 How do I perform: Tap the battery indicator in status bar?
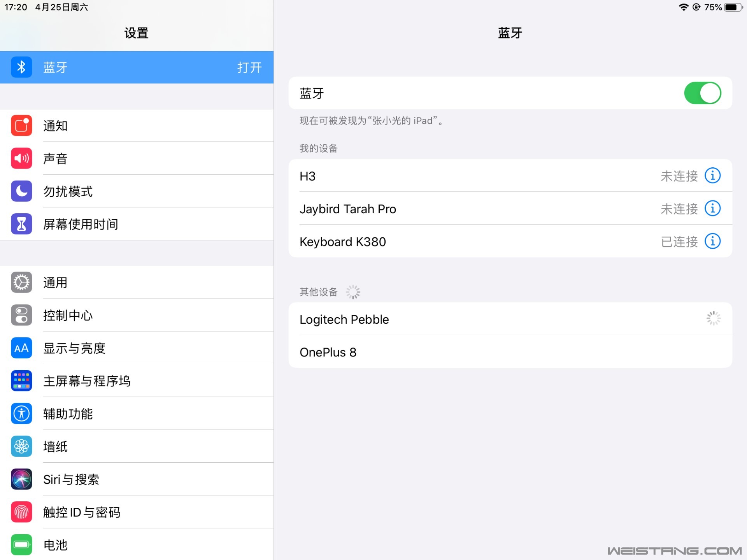(x=733, y=7)
